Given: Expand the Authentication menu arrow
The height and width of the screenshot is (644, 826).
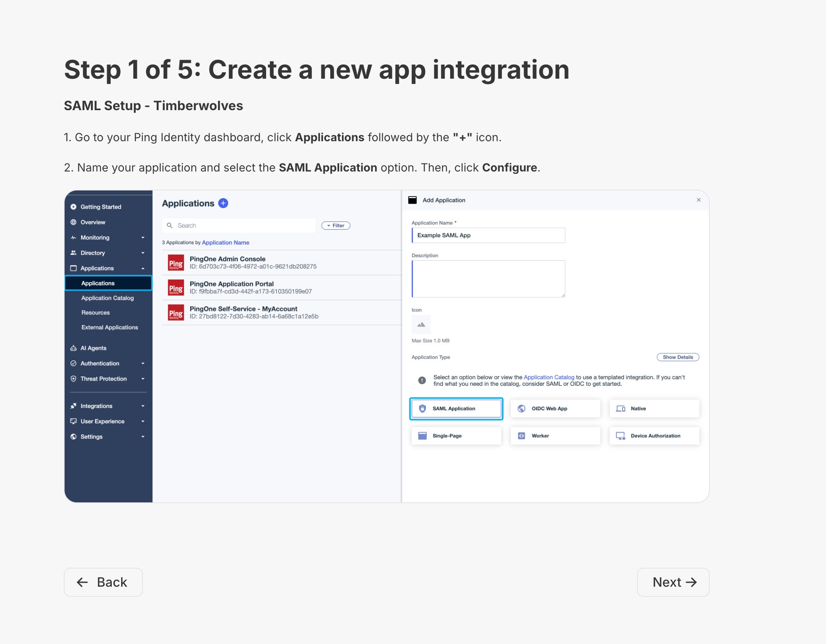Looking at the screenshot, I should coord(143,364).
